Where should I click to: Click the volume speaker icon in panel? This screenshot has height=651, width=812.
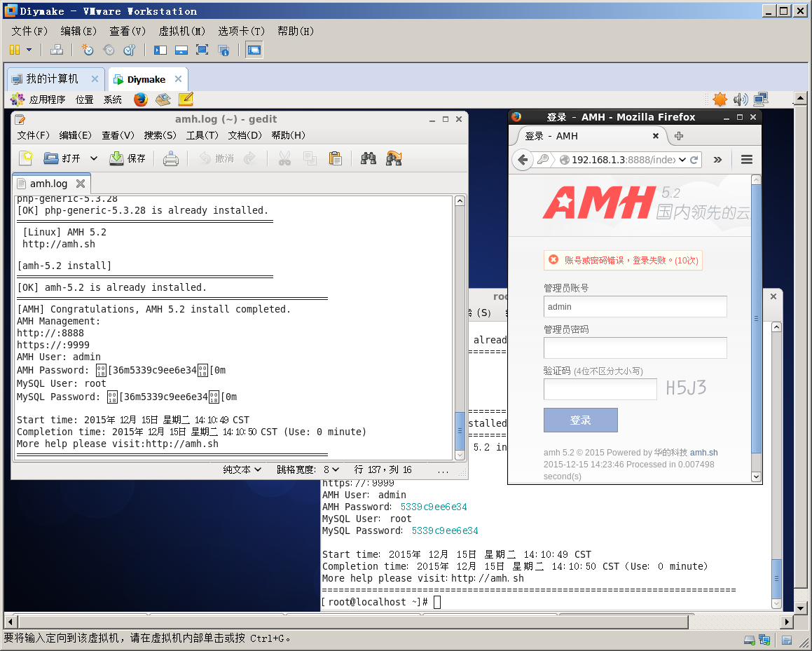pos(740,100)
